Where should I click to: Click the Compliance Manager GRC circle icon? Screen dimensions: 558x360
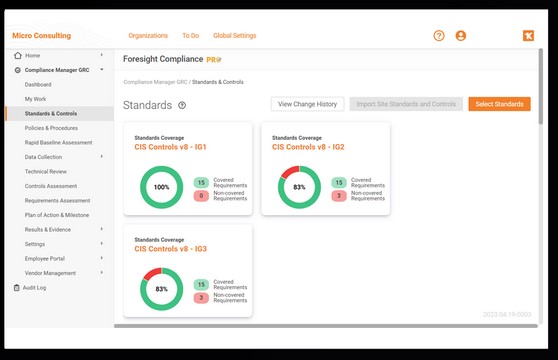point(17,70)
